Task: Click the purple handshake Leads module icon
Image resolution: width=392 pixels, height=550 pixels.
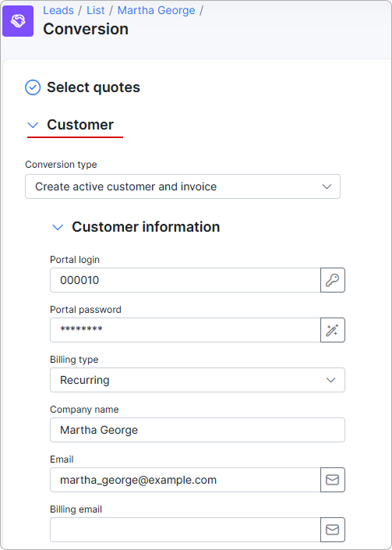Action: coord(18,21)
